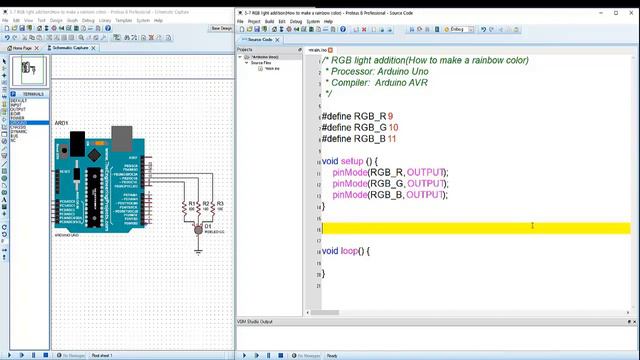Stop simulation in Schematic Capture window

pos(46,355)
